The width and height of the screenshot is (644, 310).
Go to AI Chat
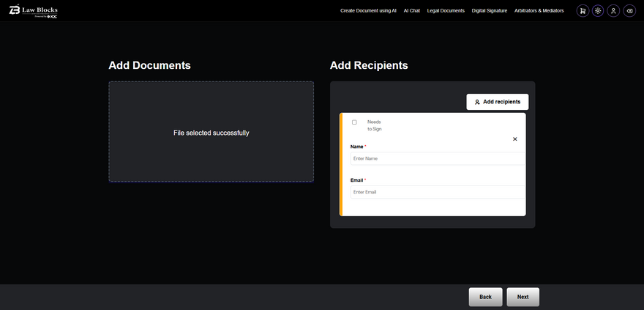[411, 11]
